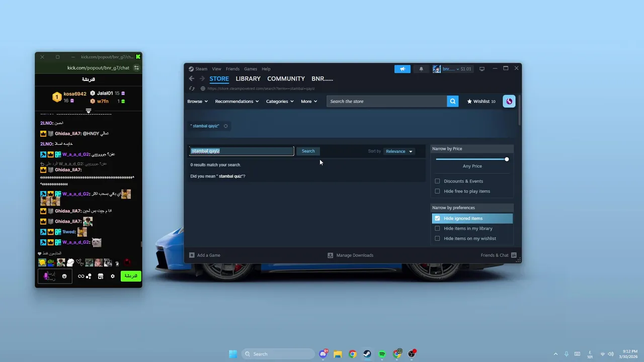Screen dimensions: 644x362
Task: Click the store search magnifier button
Action: point(453,101)
